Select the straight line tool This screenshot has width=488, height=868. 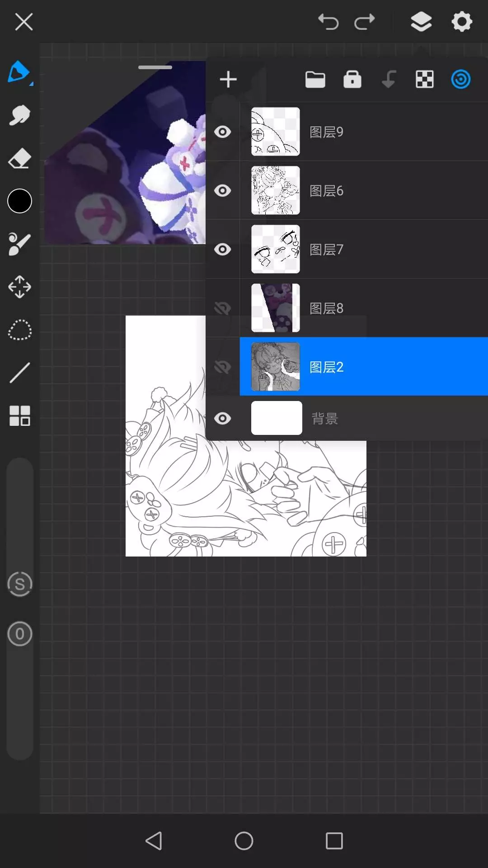19,373
